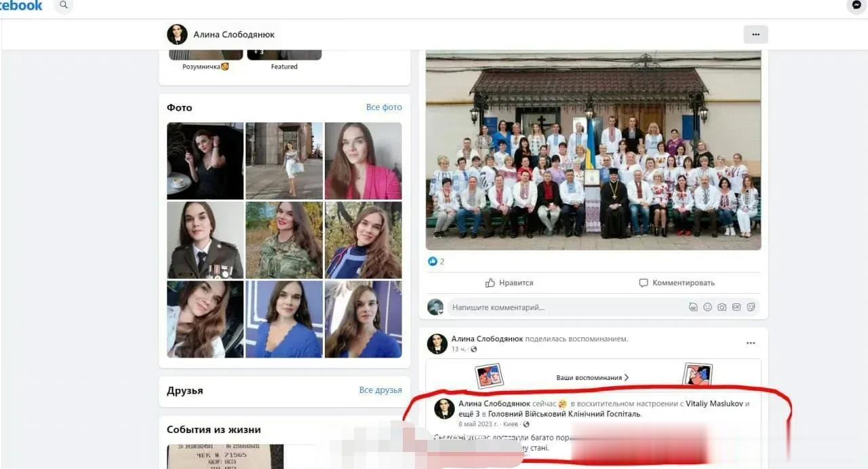
Task: Open the Messenger icon in the header
Action: [x=858, y=5]
